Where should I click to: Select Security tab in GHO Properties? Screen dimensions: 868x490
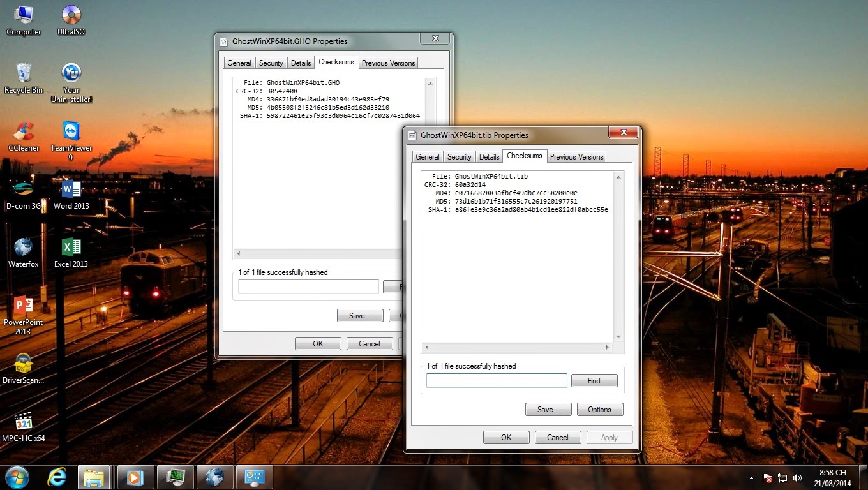(271, 63)
